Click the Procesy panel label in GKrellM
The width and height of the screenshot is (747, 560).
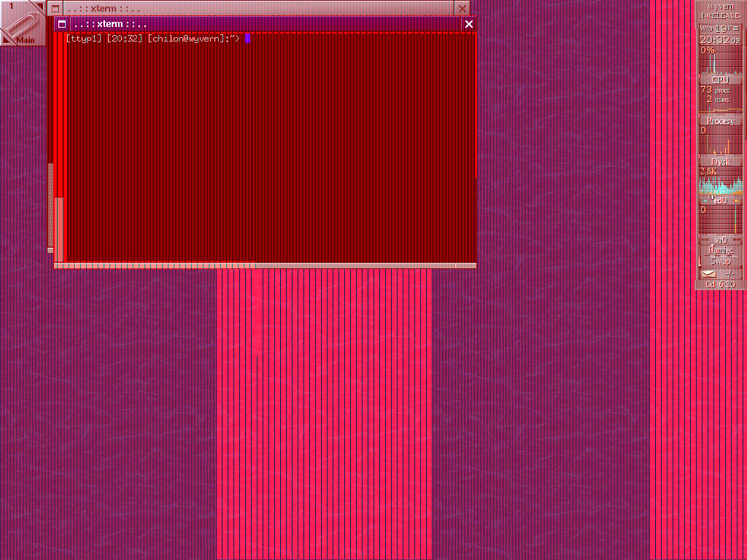click(x=720, y=120)
